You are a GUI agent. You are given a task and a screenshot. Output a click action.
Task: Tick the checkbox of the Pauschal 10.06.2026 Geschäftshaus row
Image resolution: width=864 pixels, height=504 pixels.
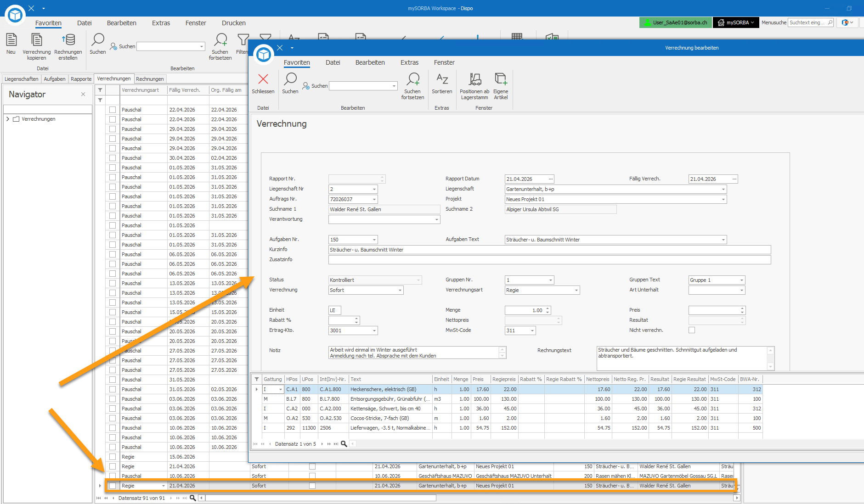point(113,476)
